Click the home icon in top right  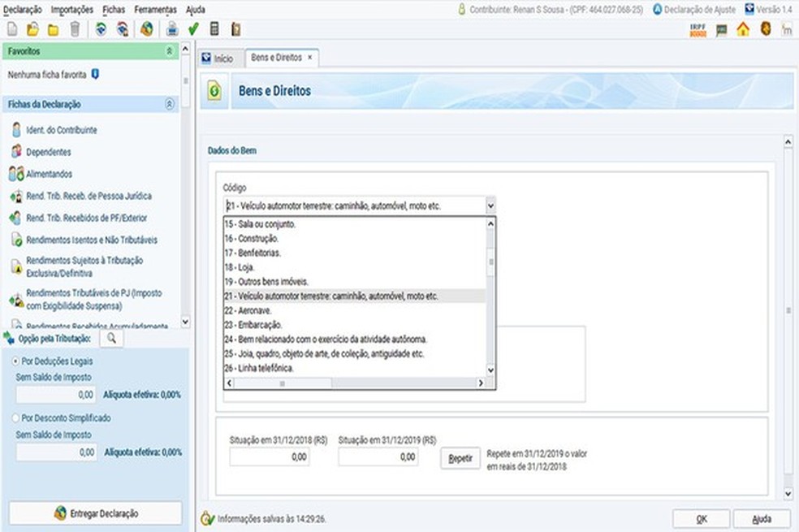[743, 29]
